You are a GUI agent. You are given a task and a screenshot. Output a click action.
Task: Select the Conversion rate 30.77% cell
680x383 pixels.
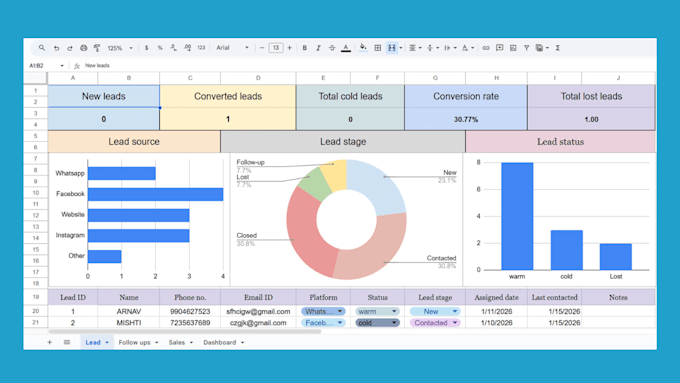coord(466,119)
